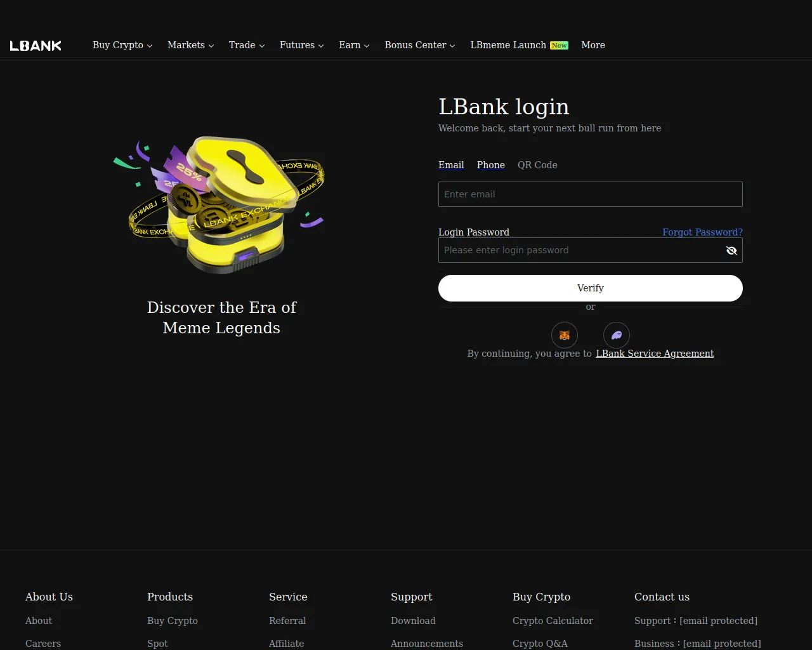Open Careers footer link
Viewport: 812px width, 650px height.
click(43, 644)
